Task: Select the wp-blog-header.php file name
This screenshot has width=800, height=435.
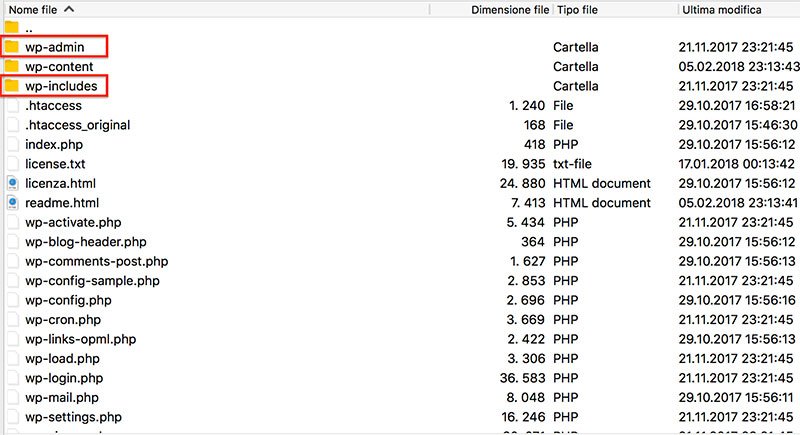Action: coord(86,242)
